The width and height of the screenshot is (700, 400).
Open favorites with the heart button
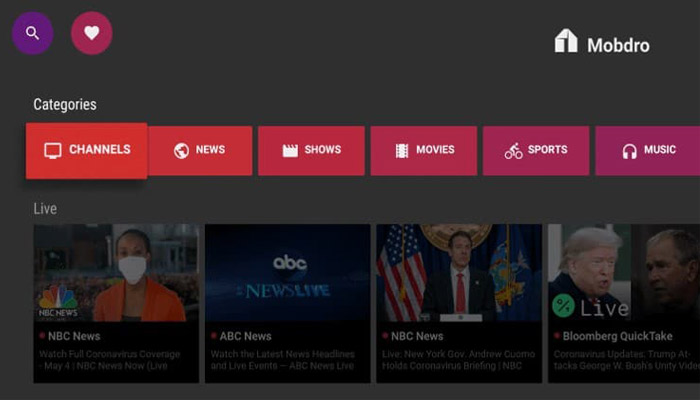coord(92,33)
